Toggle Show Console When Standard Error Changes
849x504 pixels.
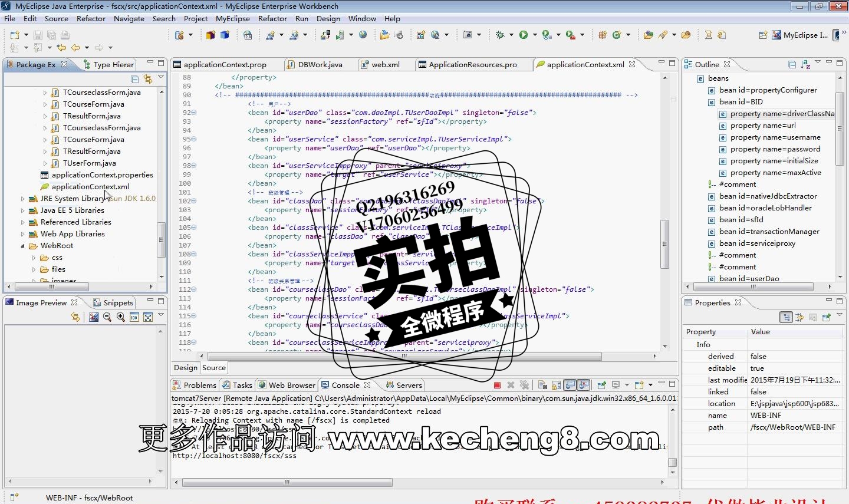[584, 385]
